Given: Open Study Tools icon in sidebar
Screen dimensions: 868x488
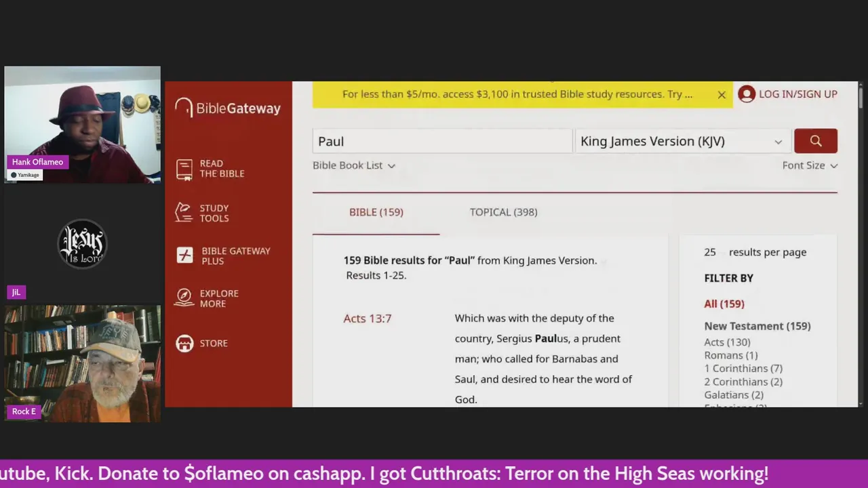Looking at the screenshot, I should [184, 213].
